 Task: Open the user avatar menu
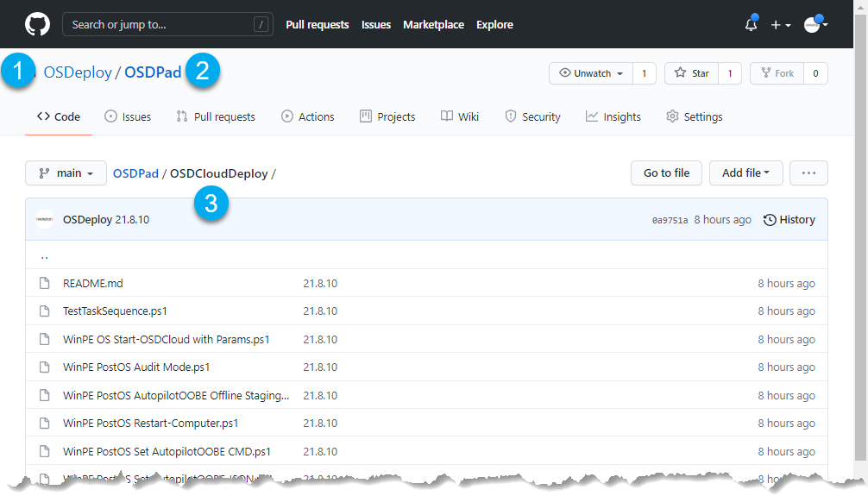pos(815,24)
